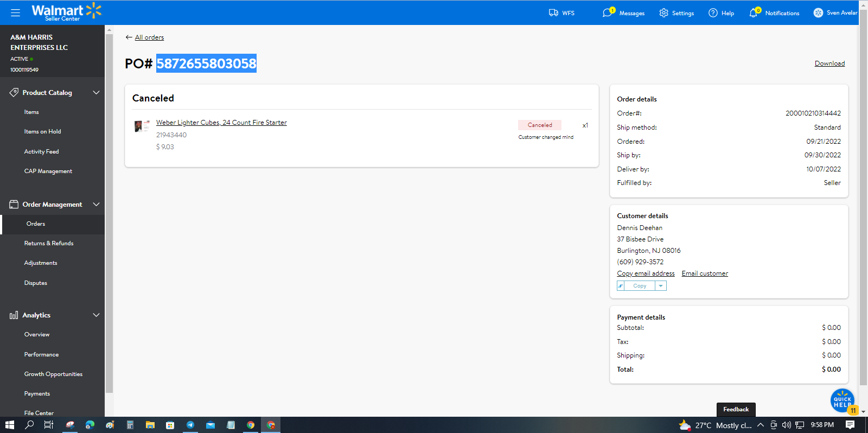
Task: Open the Action Center notification icon
Action: coord(850,425)
